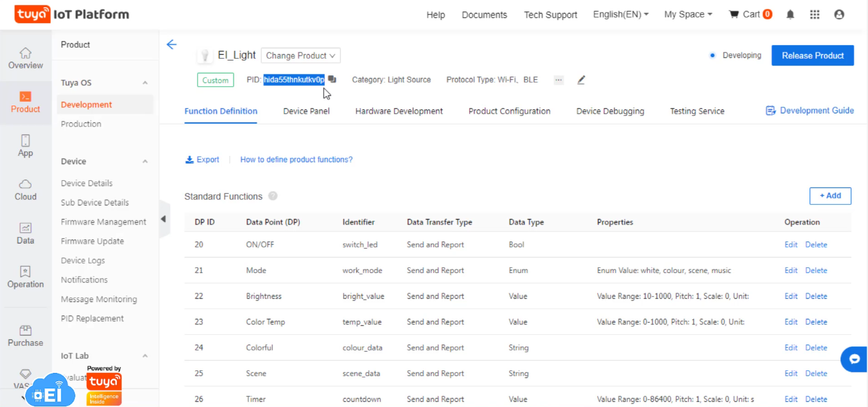Open the notifications bell icon
868x407 pixels.
790,14
